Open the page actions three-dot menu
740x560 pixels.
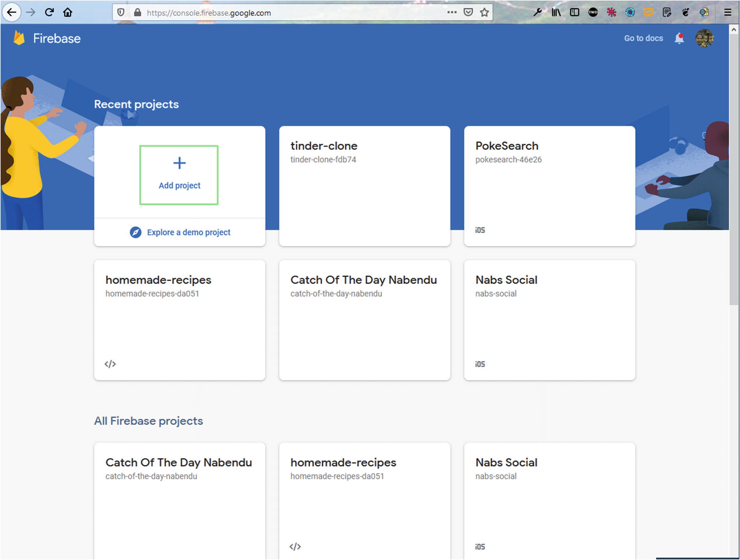(x=452, y=13)
